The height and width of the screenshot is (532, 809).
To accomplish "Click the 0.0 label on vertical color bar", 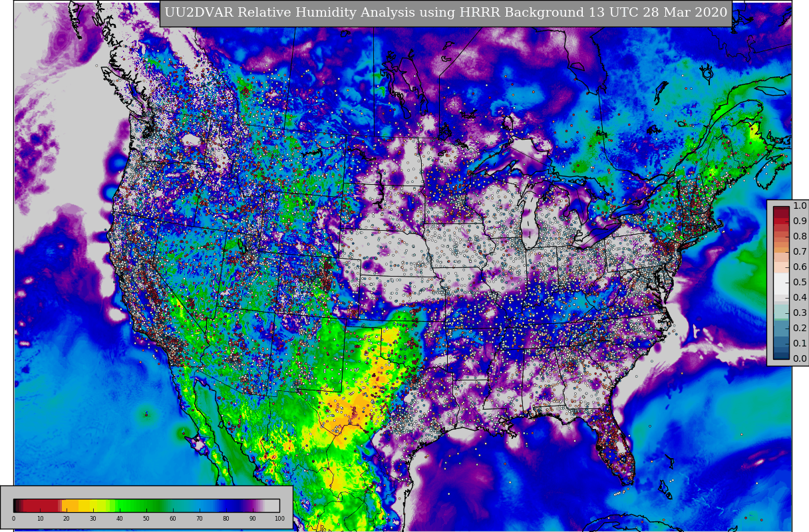I will tap(799, 358).
